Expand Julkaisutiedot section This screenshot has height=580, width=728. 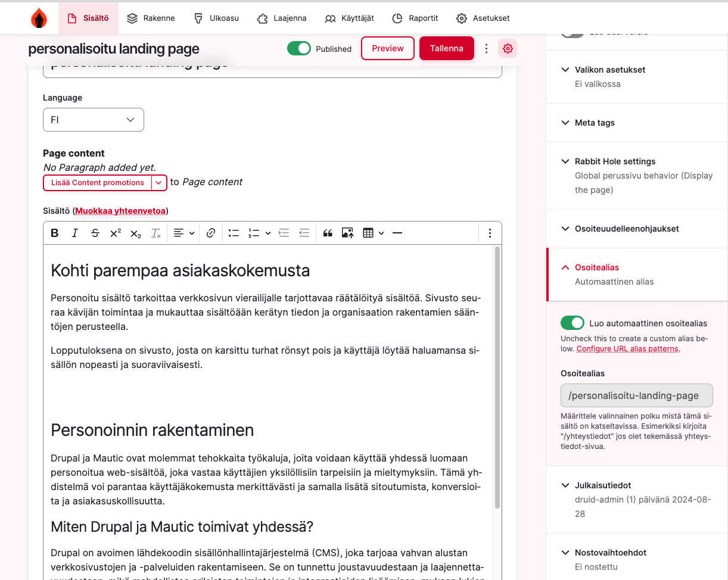coord(637,499)
